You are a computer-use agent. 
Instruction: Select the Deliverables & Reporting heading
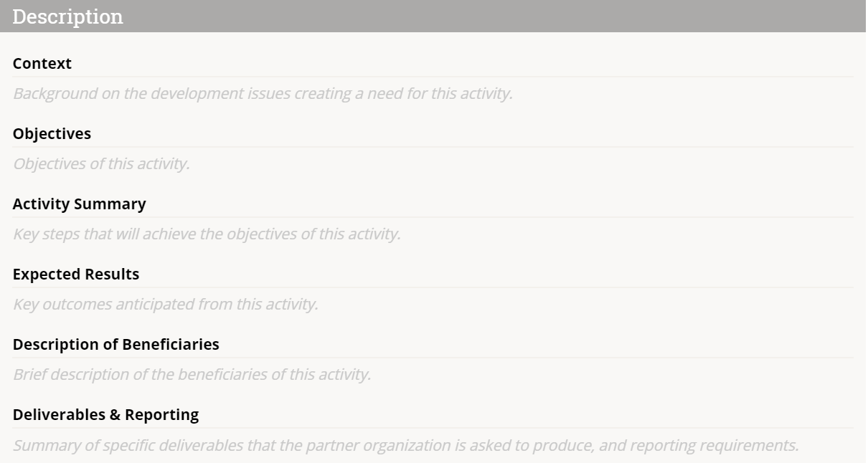pyautogui.click(x=106, y=415)
